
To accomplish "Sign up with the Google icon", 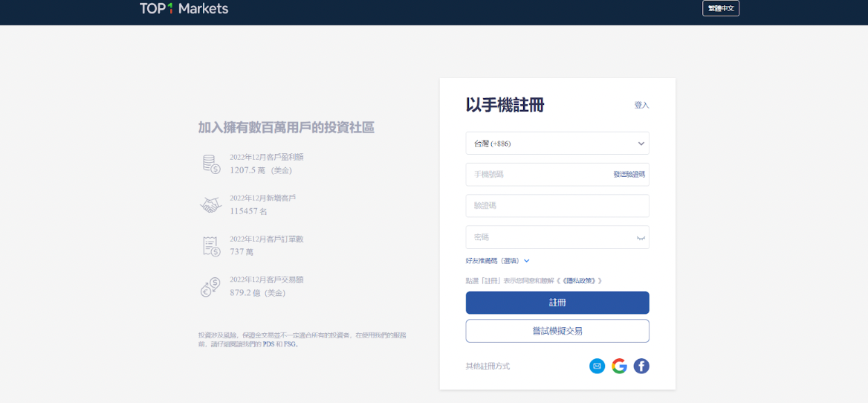I will tap(619, 366).
